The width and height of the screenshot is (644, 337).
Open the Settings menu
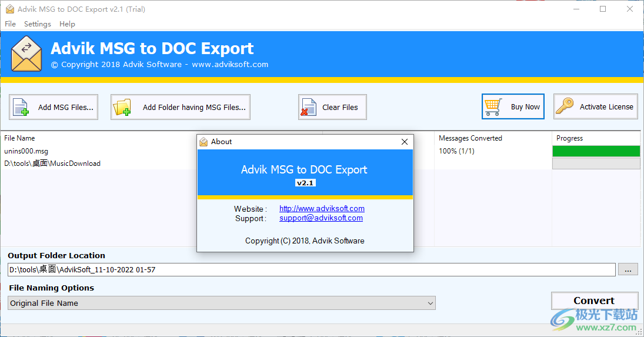coord(38,24)
